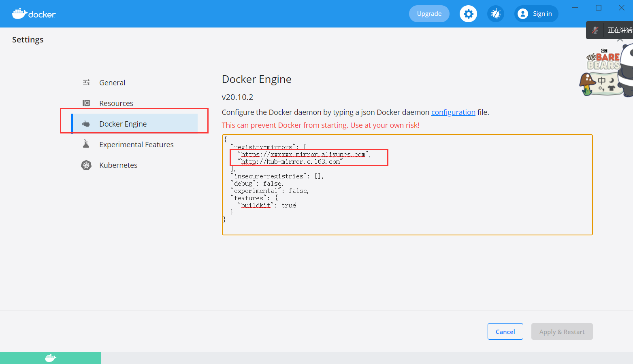Click the Resources disk icon
This screenshot has width=633, height=364.
(x=86, y=103)
